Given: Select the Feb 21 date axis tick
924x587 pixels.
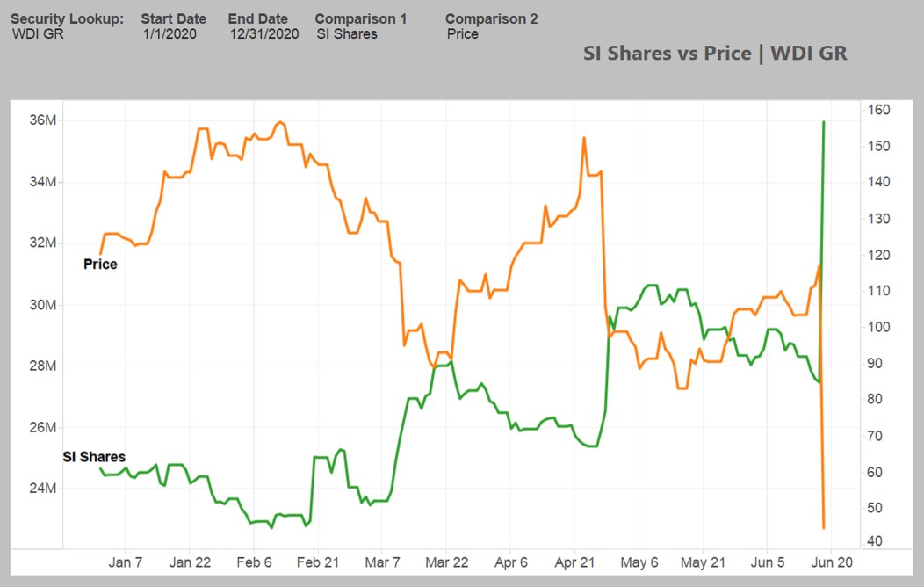Looking at the screenshot, I should (x=317, y=562).
